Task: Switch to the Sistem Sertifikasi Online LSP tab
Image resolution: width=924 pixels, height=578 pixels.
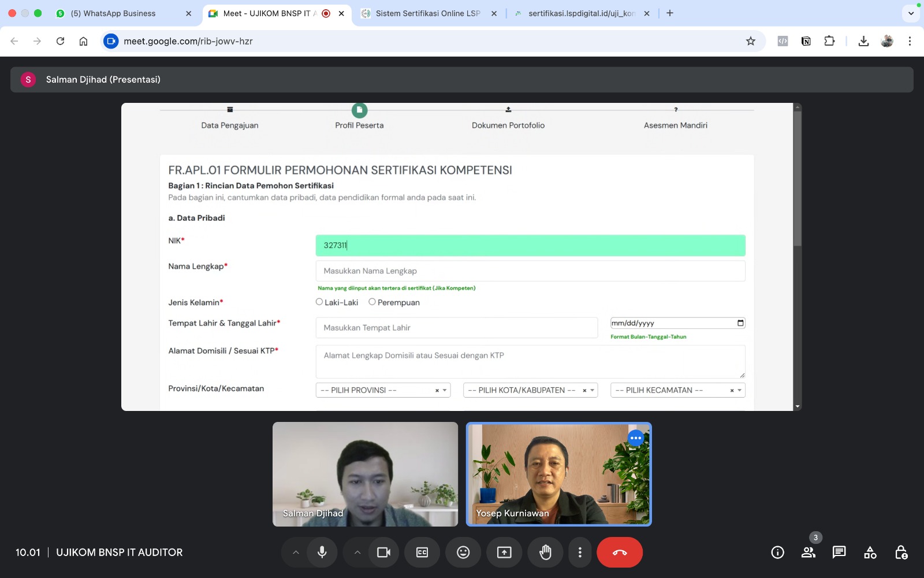Action: (427, 13)
